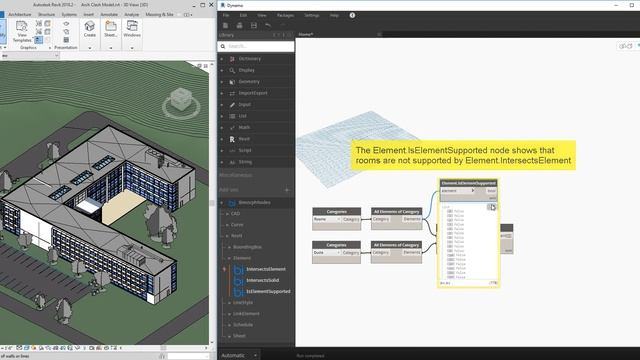Click the search magnifier icon in Library

(223, 47)
